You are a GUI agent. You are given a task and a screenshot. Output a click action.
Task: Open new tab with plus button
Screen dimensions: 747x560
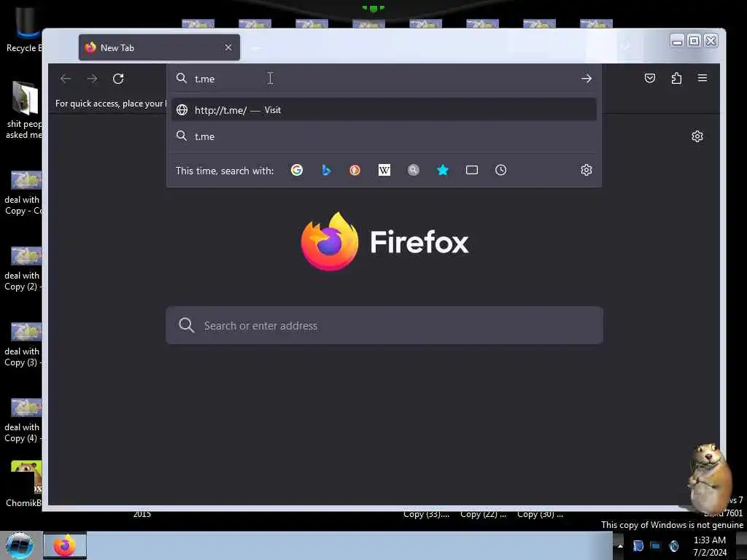[255, 48]
